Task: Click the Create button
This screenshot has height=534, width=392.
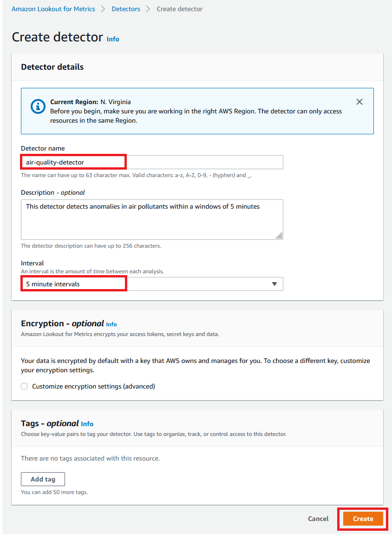Action: pos(363,519)
